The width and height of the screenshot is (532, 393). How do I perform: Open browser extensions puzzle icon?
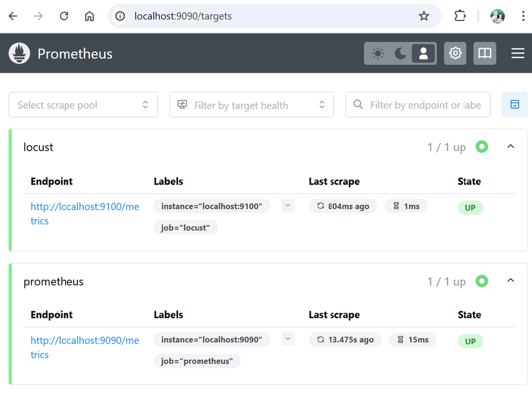coord(460,16)
